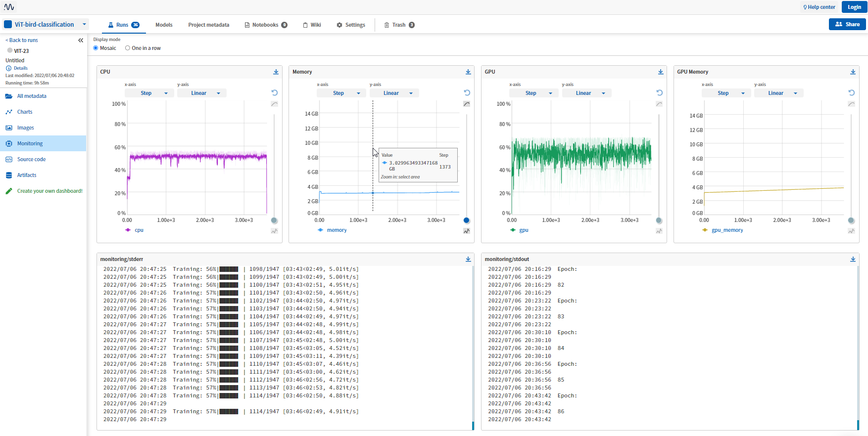868x436 pixels.
Task: Click the Share button
Action: 847,24
